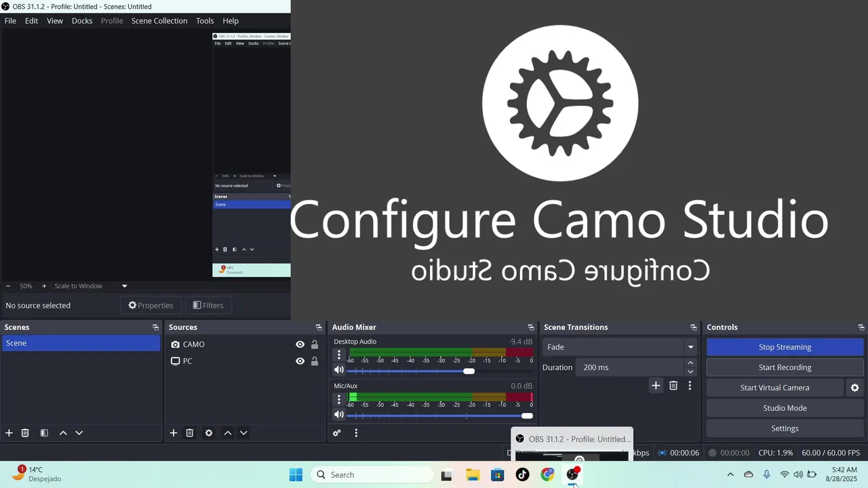This screenshot has height=488, width=868.
Task: Move scene up with arrow icon
Action: (x=63, y=433)
